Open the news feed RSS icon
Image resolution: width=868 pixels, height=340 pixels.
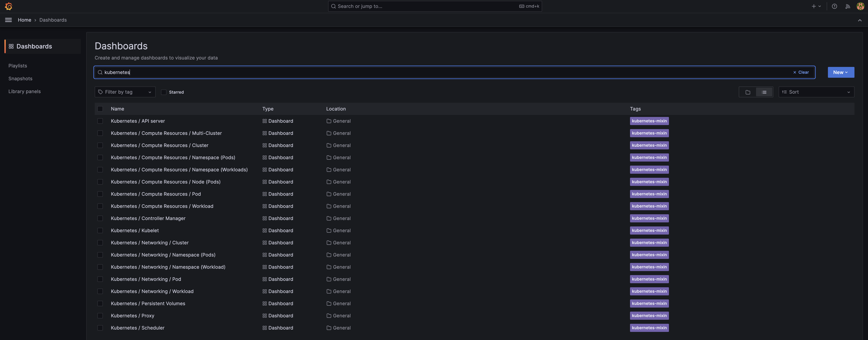(847, 6)
